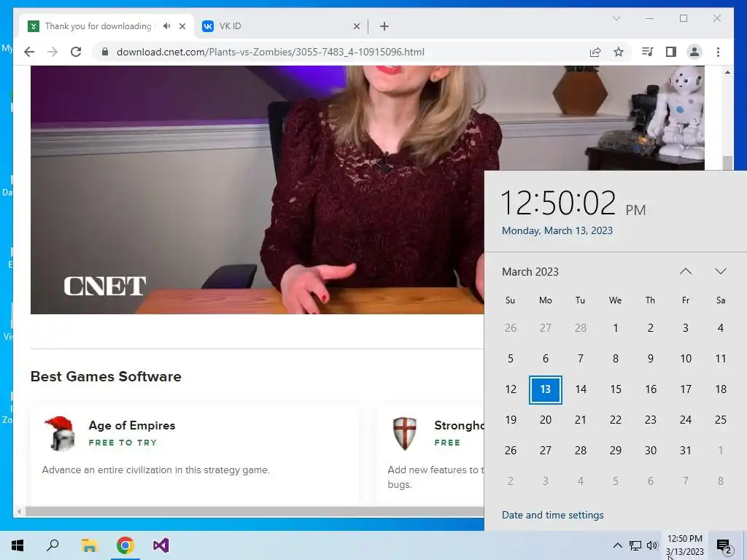Pick March 1 in the calendar
The image size is (747, 560).
tap(616, 328)
